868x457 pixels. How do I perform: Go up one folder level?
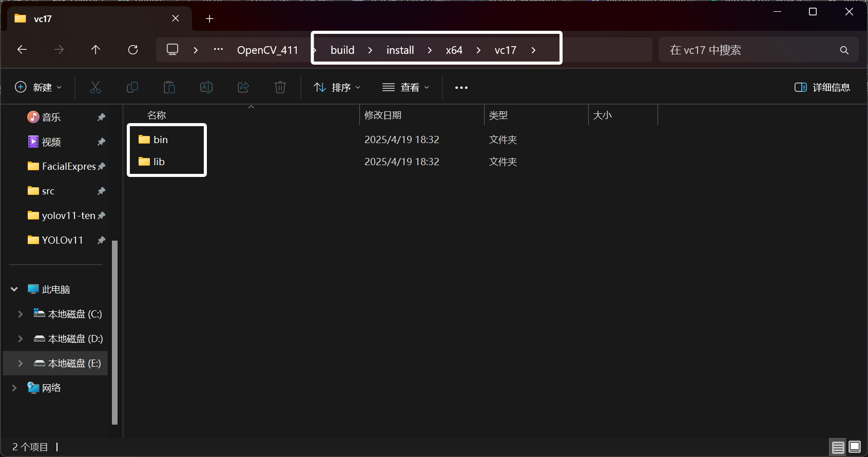point(95,50)
